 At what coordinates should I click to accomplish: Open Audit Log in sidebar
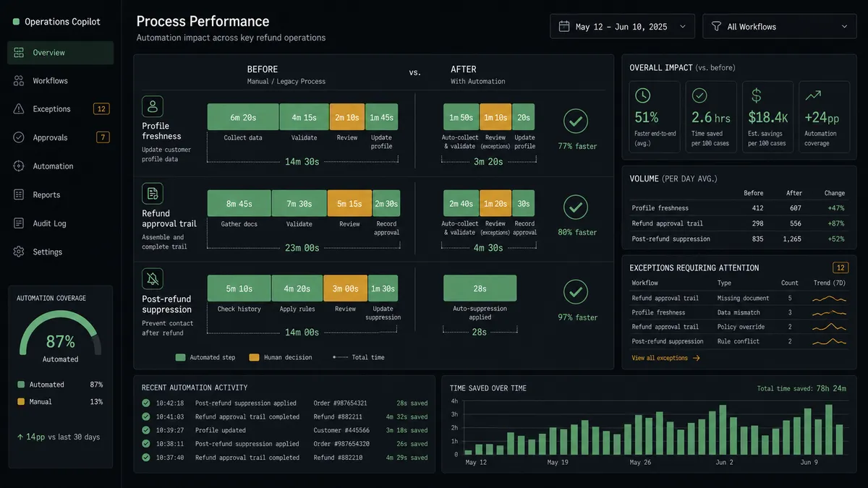point(61,223)
